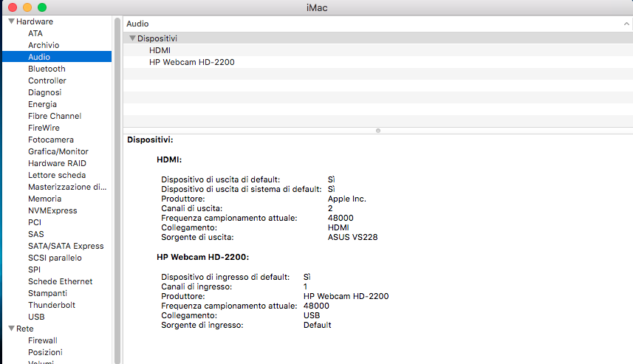The width and height of the screenshot is (633, 364).
Task: Click the red close window button
Action: point(13,7)
